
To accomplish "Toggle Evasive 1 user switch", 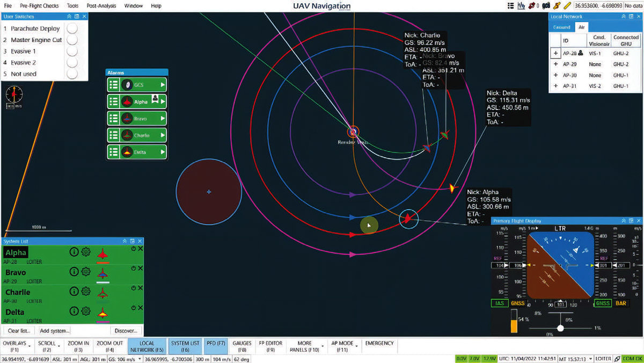I will (72, 51).
